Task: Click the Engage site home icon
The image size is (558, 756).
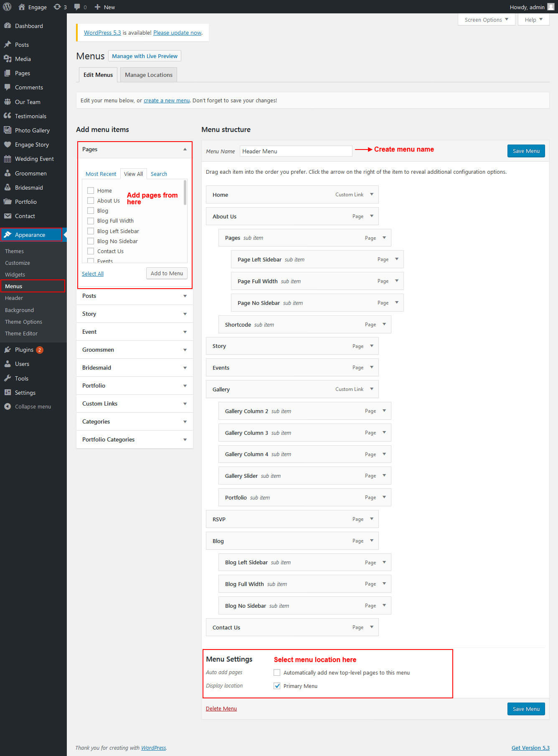Action: (22, 7)
